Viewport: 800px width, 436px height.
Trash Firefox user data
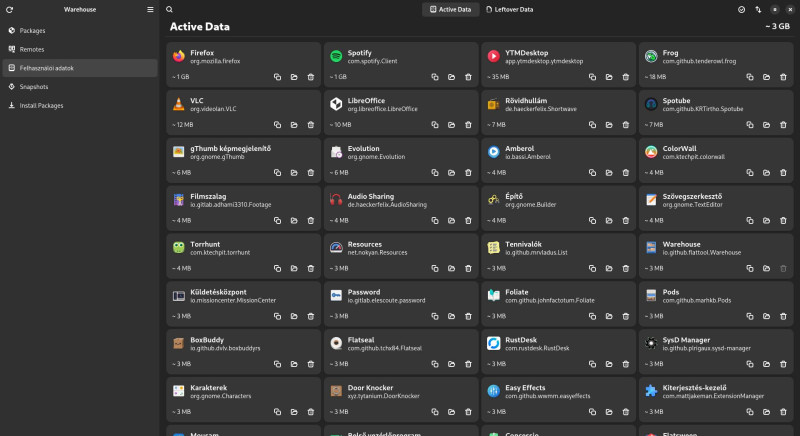311,77
